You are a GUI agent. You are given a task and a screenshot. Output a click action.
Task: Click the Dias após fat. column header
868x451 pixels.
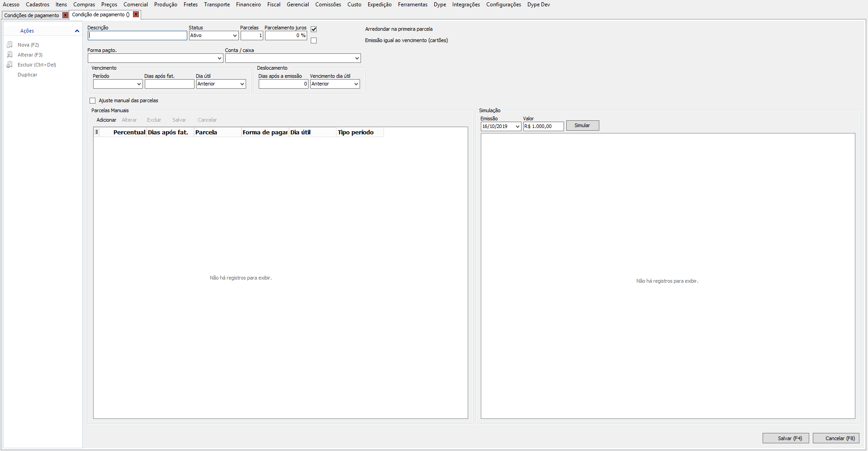pos(170,132)
